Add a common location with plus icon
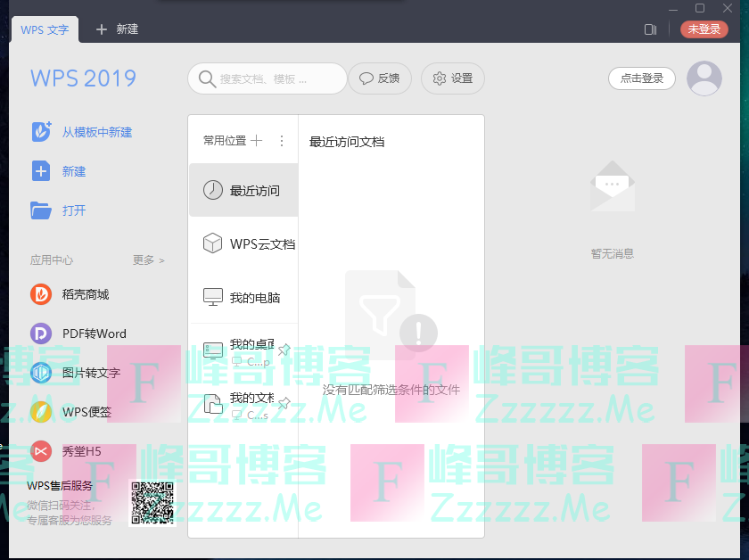This screenshot has height=560, width=749. pyautogui.click(x=257, y=140)
